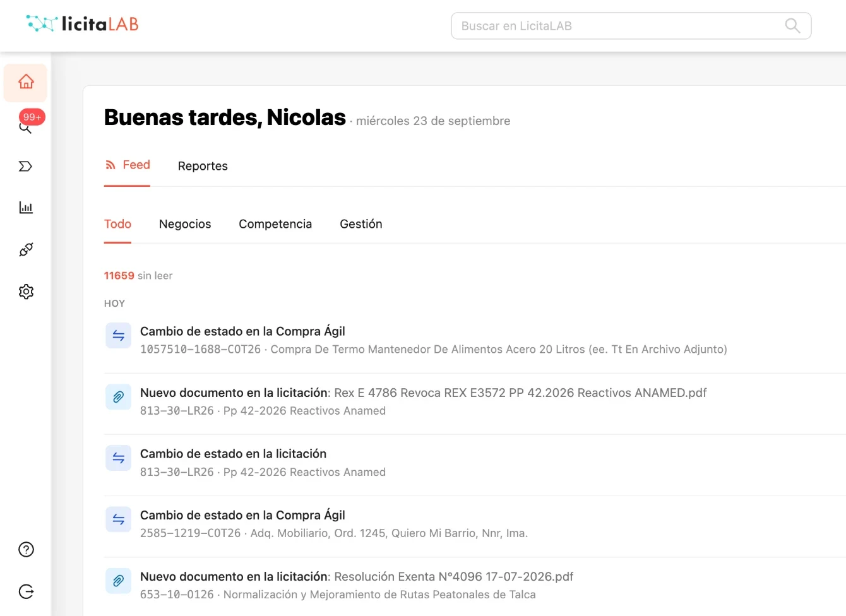846x616 pixels.
Task: Click the 'HOY' section label
Action: click(x=114, y=304)
